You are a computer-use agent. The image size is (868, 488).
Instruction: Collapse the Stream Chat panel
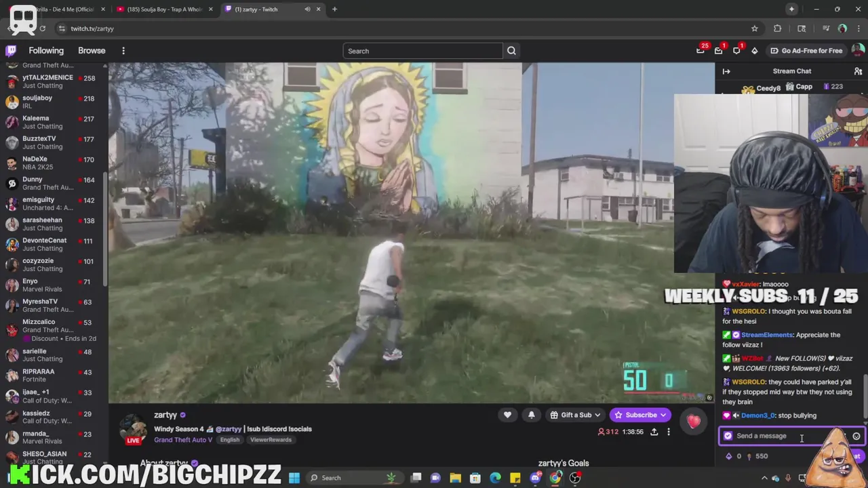[726, 71]
